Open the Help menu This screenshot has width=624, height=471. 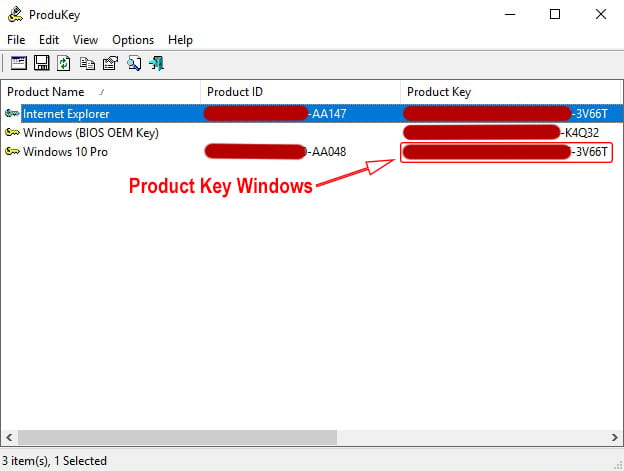tap(180, 40)
